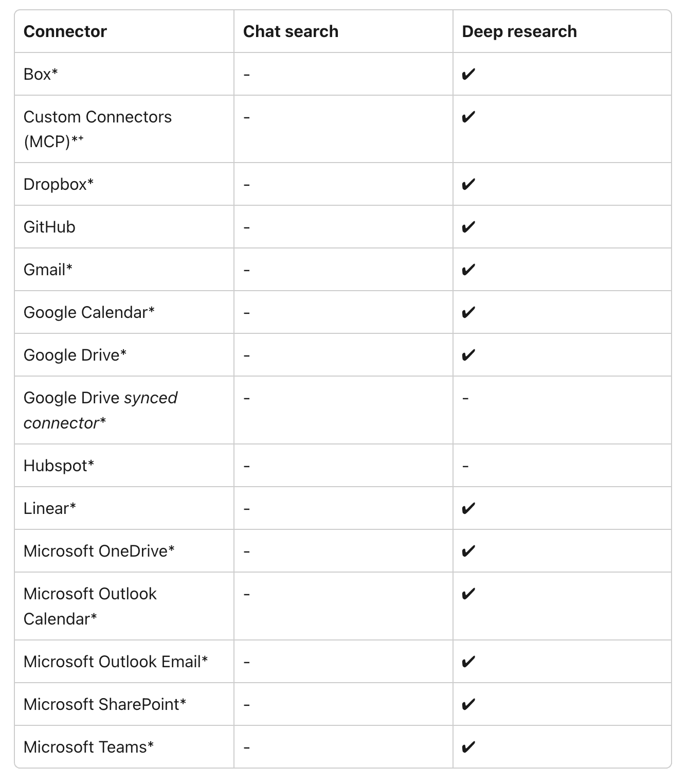Click the Microsoft OneDrive checkmark

click(468, 551)
